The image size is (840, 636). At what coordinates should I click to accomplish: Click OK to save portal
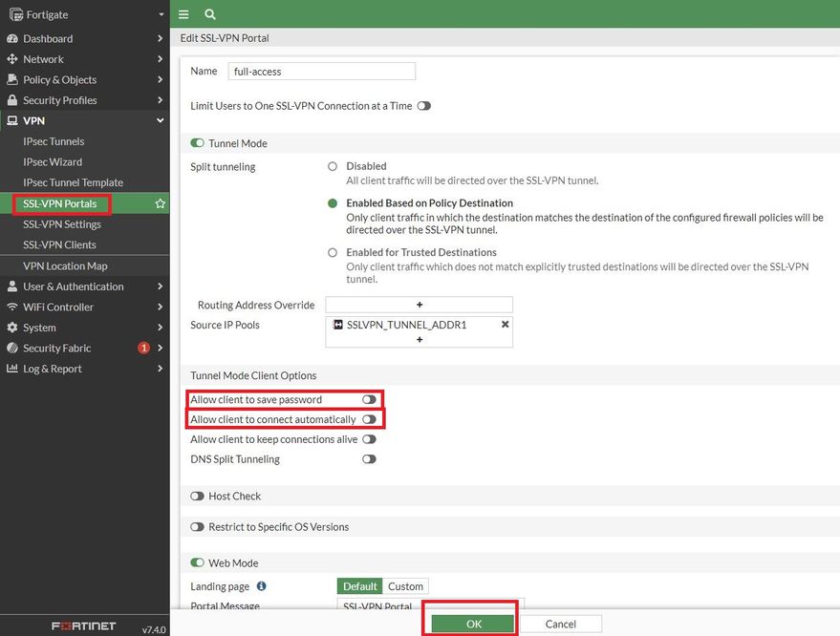pyautogui.click(x=473, y=624)
